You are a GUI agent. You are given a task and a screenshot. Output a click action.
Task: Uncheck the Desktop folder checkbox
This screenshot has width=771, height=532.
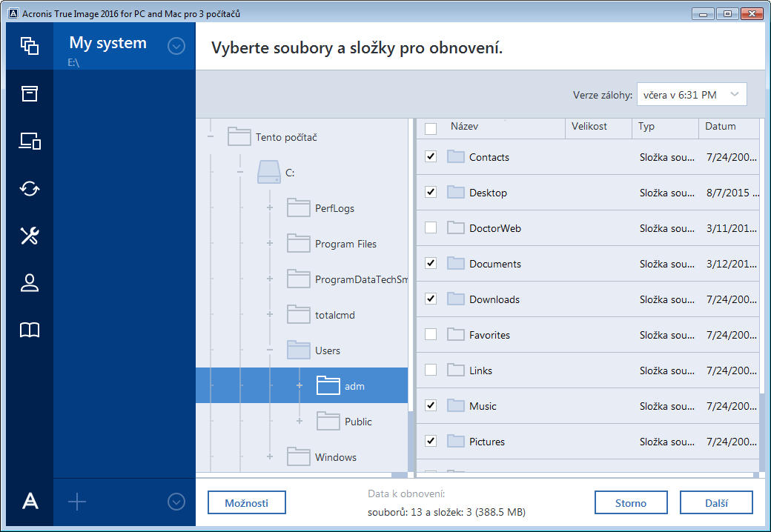[431, 192]
